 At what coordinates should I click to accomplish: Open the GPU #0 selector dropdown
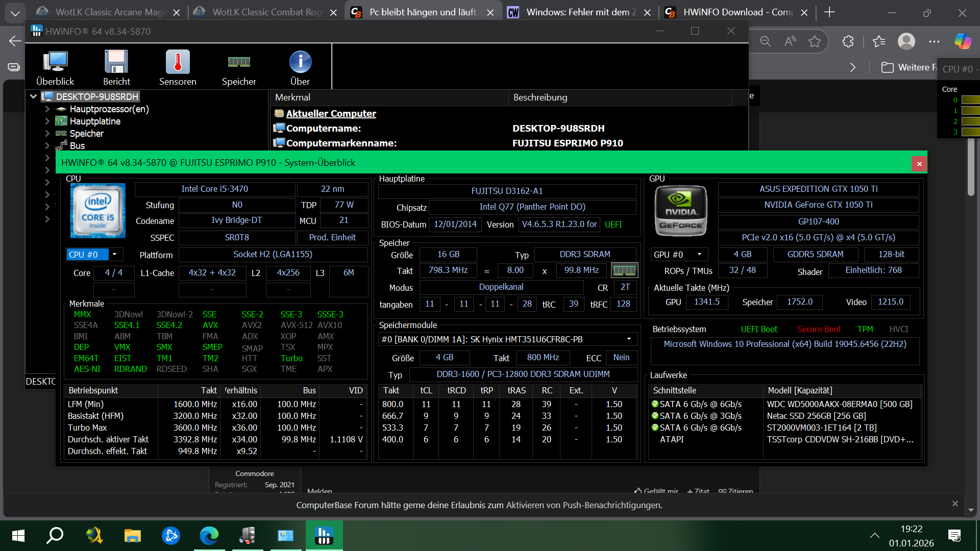(699, 254)
